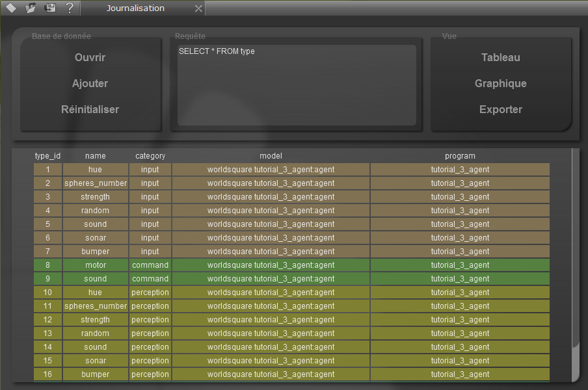Viewport: 588px width, 390px height.
Task: Select the 'sound' cell in row 5
Action: (x=95, y=224)
